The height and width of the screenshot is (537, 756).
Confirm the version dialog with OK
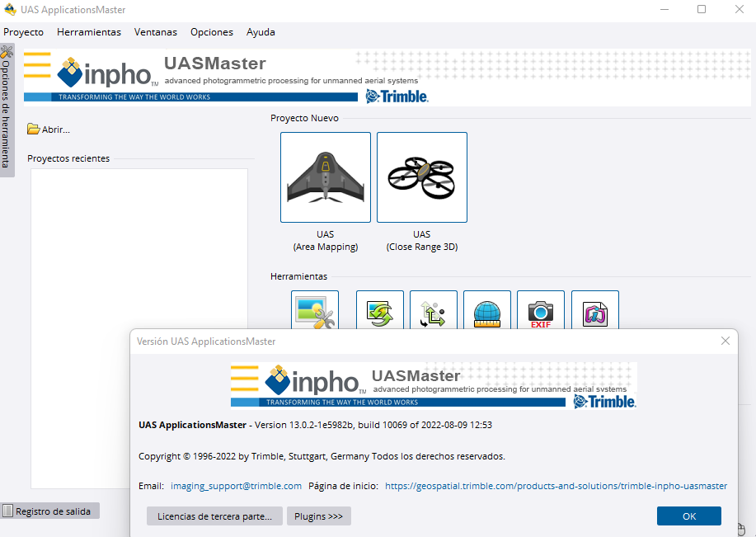click(689, 516)
